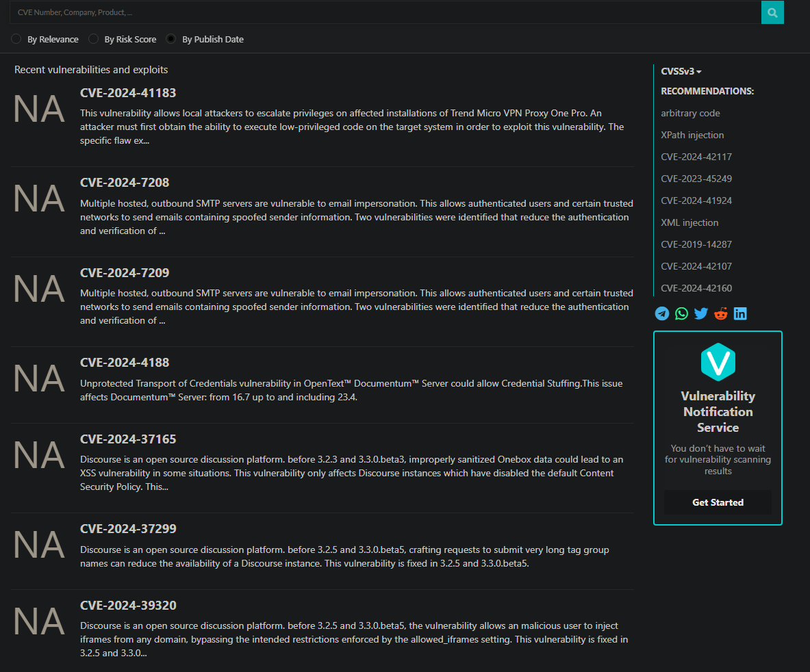Focus the CVE search input field
Screen dimensions: 810x672
click(383, 12)
